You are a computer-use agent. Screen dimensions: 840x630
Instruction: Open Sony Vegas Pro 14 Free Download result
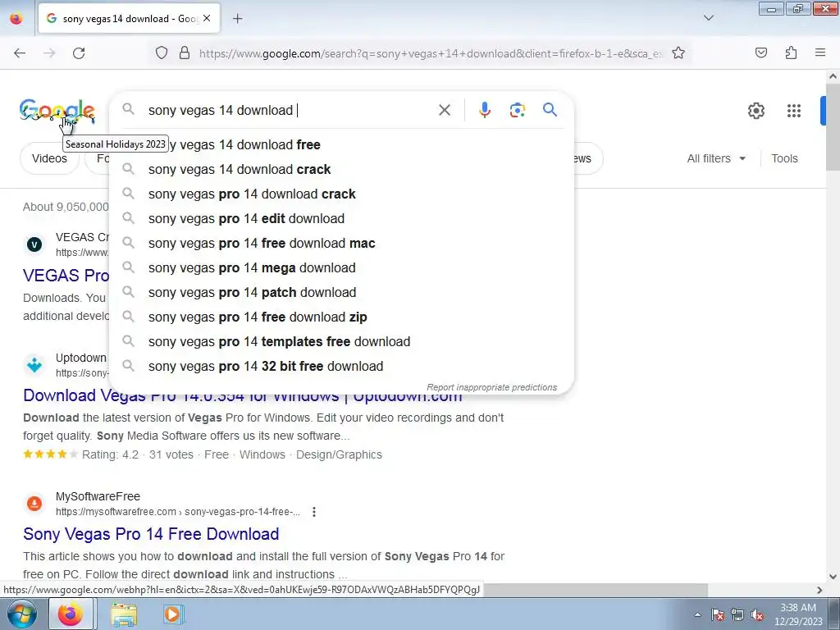(151, 534)
